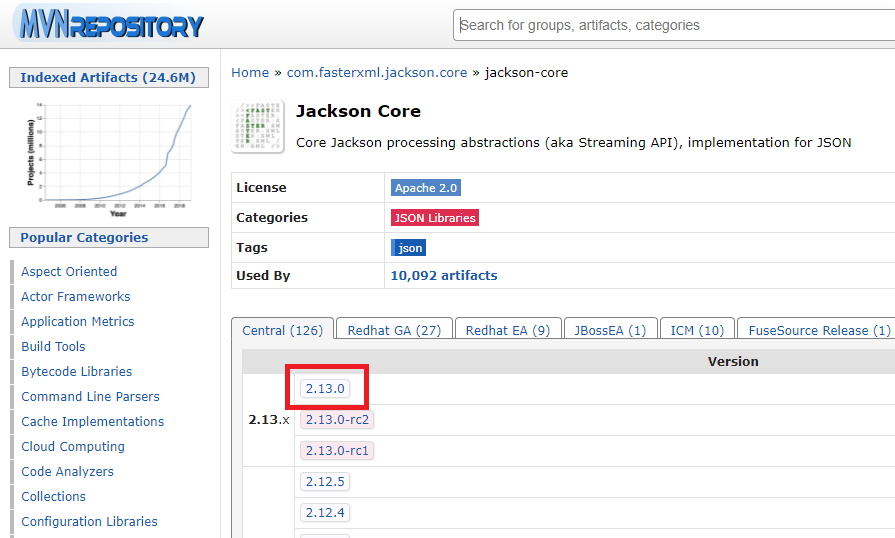
Task: Click the Apache 2.0 license badge
Action: point(426,188)
